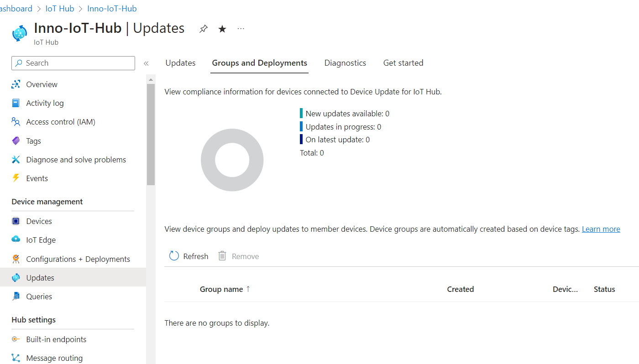Image resolution: width=639 pixels, height=364 pixels.
Task: Click the 'There are no groups to display.' message
Action: 217,323
